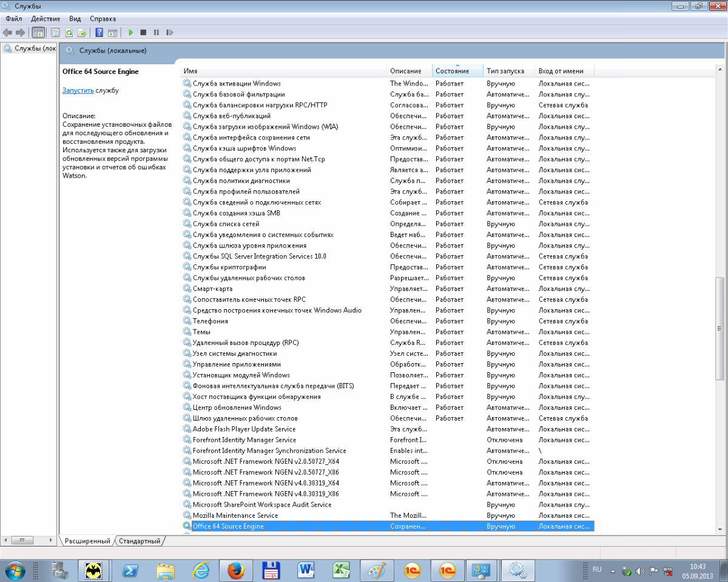Open Help via the blue question mark icon

coord(99,32)
